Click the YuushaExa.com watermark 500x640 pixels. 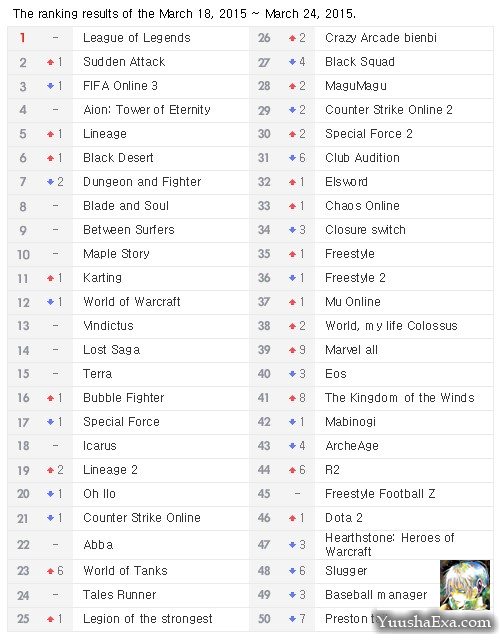tap(434, 622)
